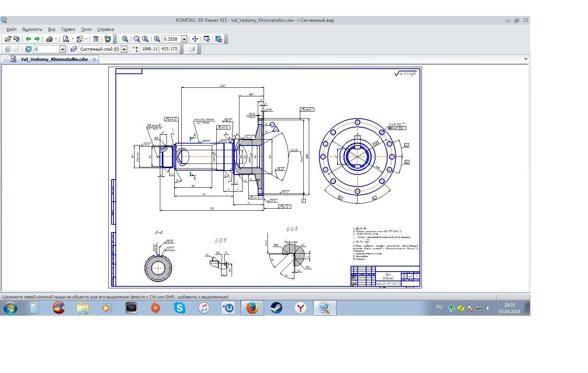The image size is (588, 373).
Task: Activate the pan view cross-arrows tool
Action: point(195,39)
